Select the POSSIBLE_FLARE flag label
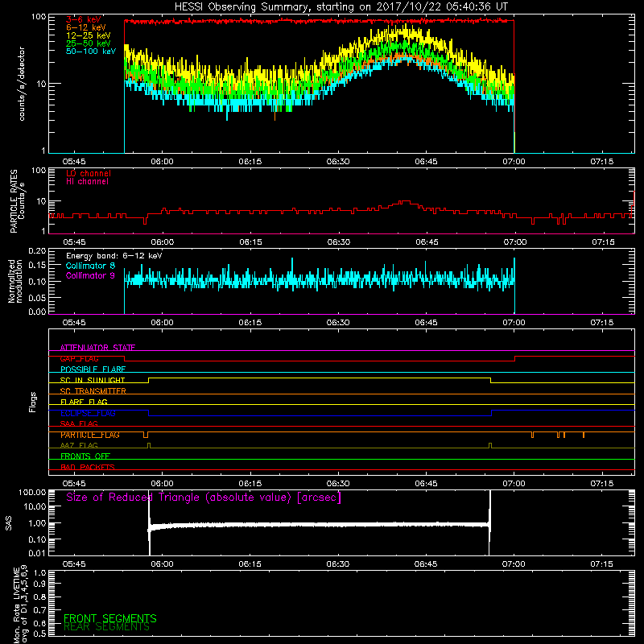 (x=93, y=369)
